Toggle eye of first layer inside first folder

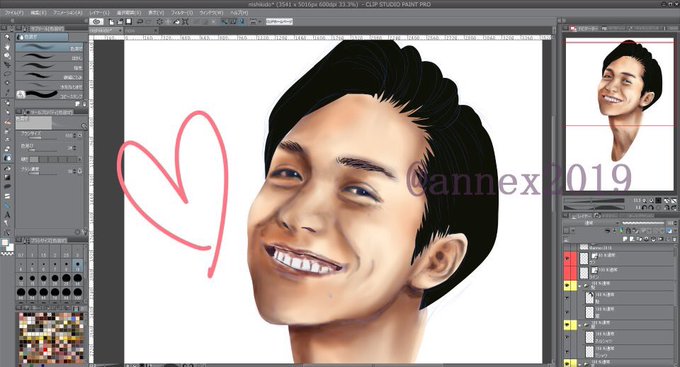coord(567,298)
